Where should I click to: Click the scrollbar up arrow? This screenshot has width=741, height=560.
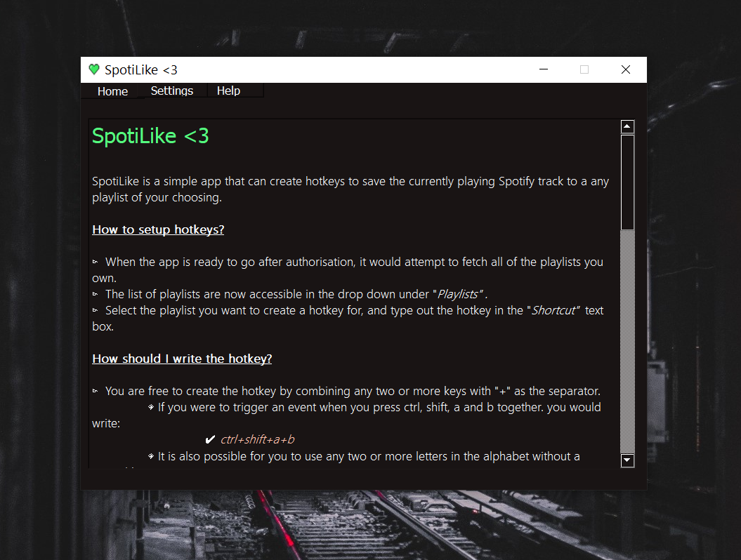click(627, 126)
